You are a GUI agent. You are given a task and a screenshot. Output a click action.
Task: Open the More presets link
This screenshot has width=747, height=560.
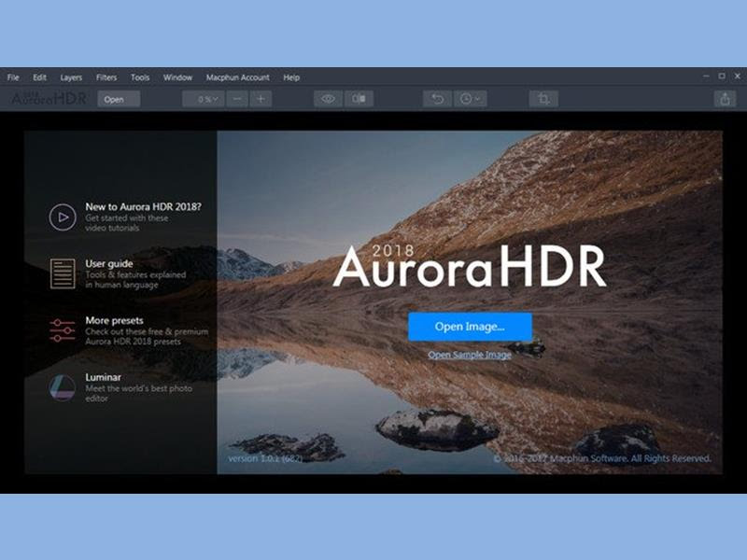(x=147, y=330)
